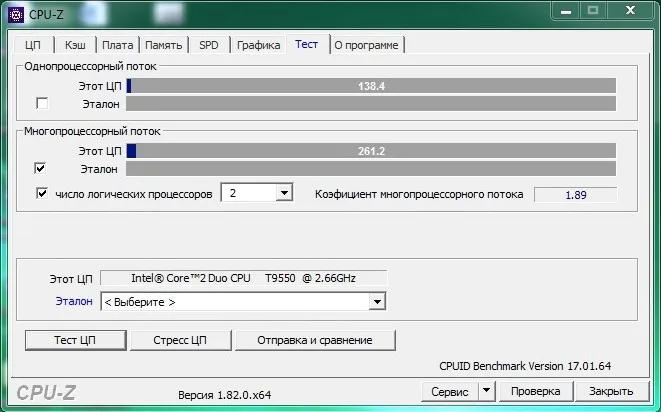This screenshot has height=412, width=661.
Task: Click the Однопроцессорный поток group title
Action: coord(90,66)
